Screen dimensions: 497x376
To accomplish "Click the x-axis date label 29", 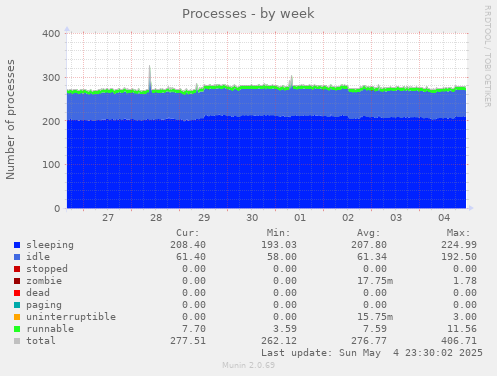I will coord(204,218).
